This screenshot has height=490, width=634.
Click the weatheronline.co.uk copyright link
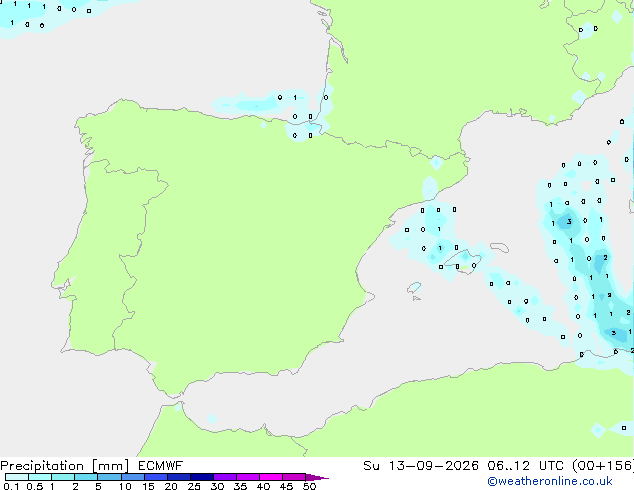point(550,481)
